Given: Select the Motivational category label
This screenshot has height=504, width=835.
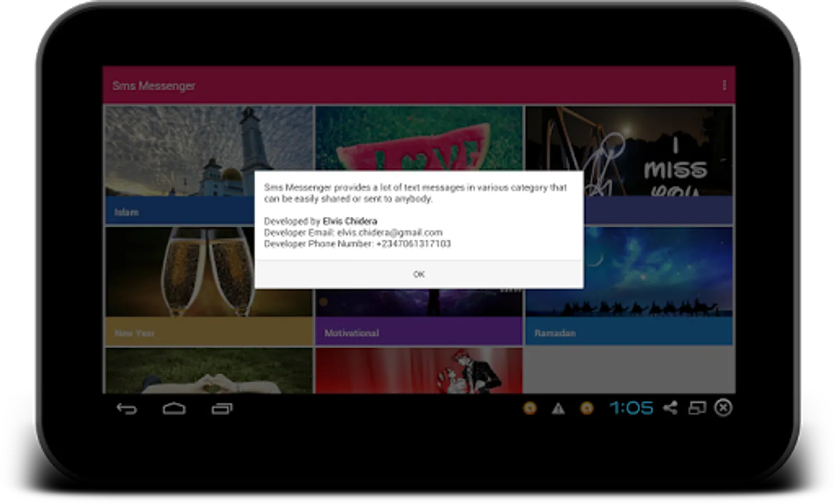Looking at the screenshot, I should click(352, 333).
